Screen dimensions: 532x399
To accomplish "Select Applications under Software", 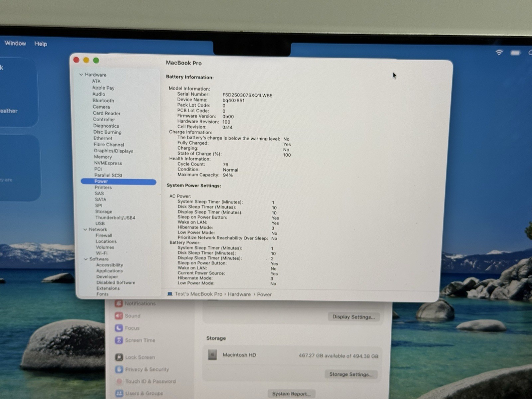I will click(110, 271).
